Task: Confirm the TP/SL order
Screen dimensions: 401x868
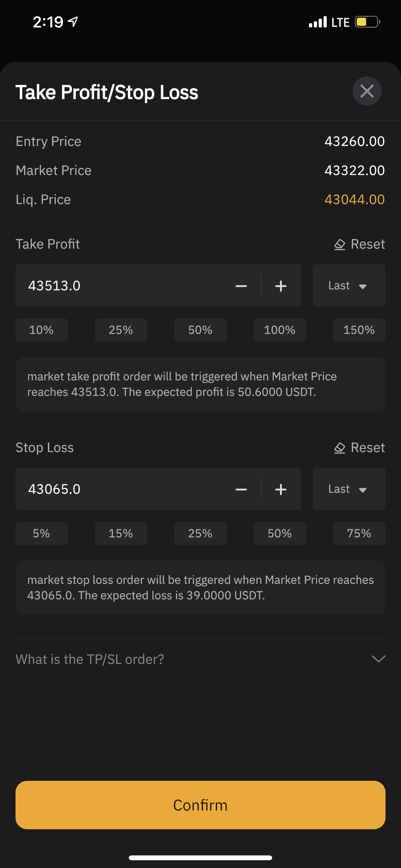Action: [x=200, y=805]
